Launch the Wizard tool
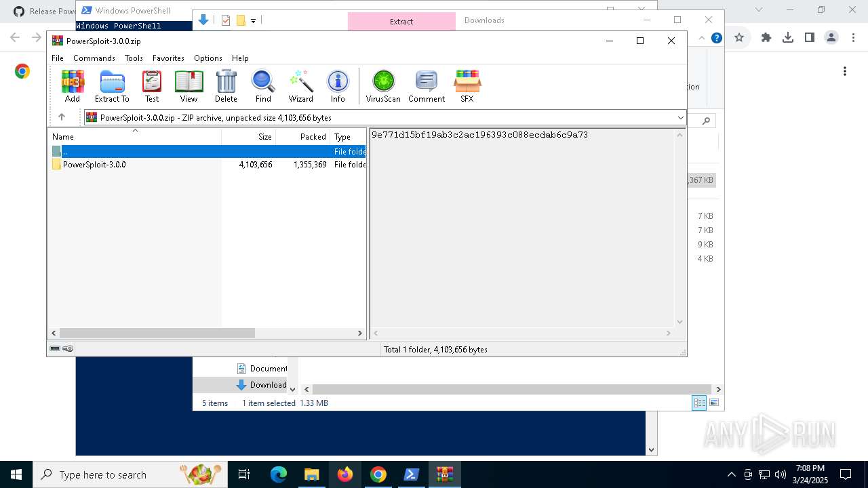The width and height of the screenshot is (868, 488). (300, 86)
